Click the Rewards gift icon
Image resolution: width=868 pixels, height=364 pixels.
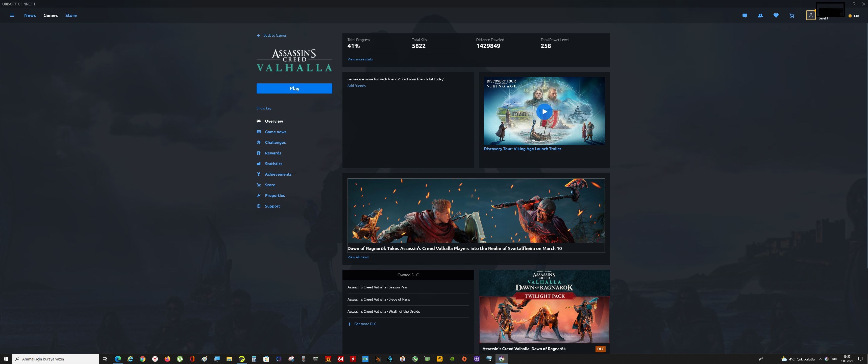click(258, 153)
